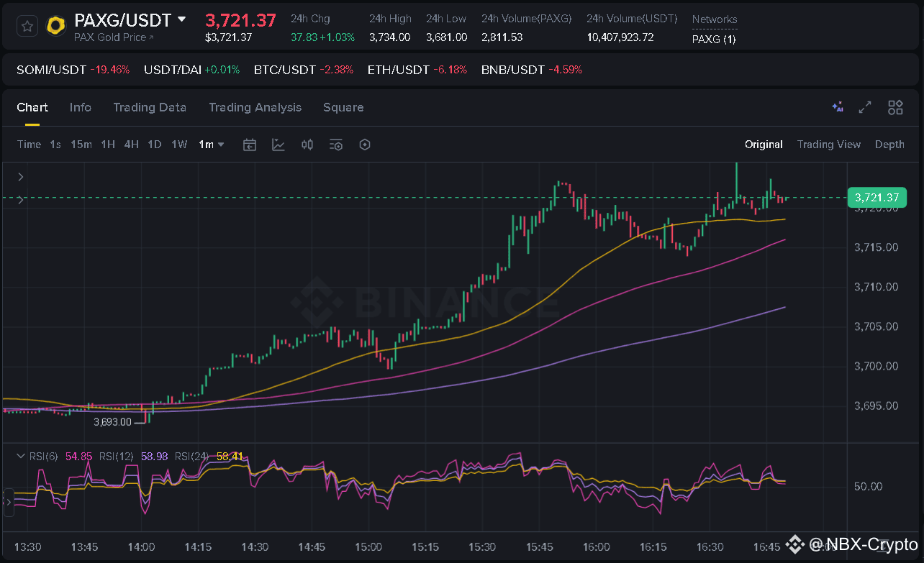
Task: Open the PAX Gold Price link
Action: (114, 37)
